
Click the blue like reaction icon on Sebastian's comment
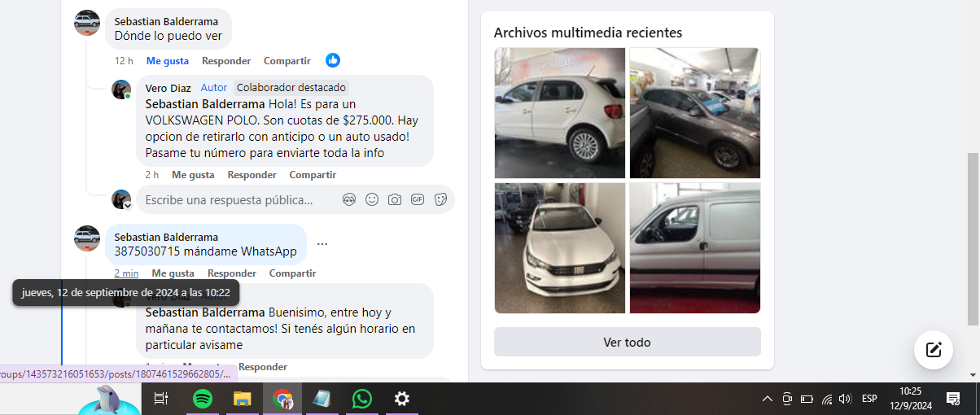[333, 60]
